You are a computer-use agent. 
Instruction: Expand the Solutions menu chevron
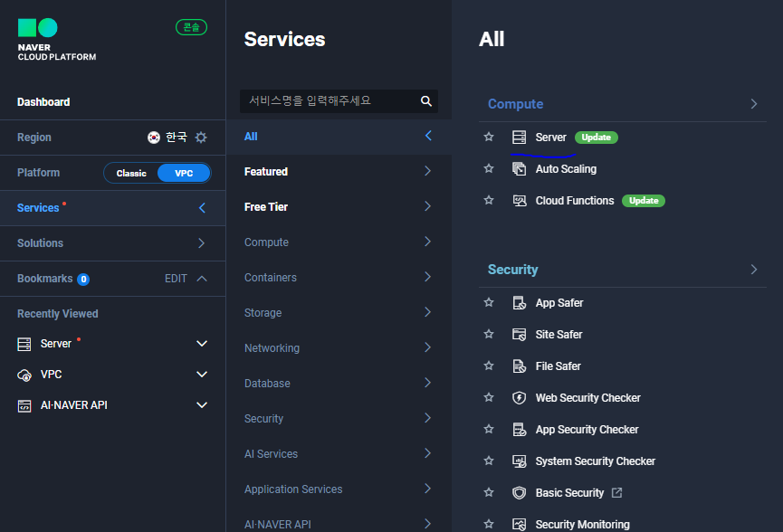click(201, 243)
